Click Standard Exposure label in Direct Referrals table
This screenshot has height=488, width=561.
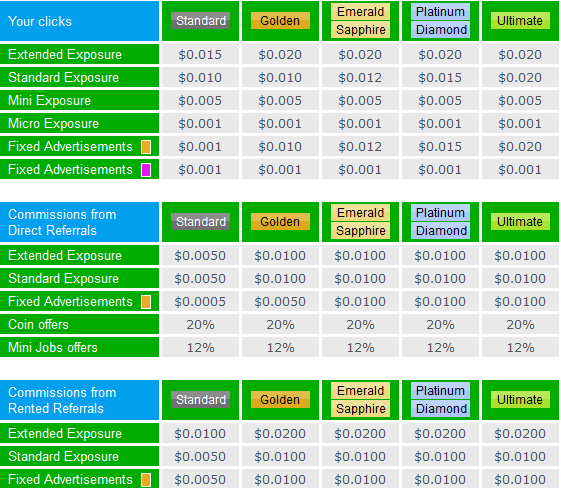point(63,278)
